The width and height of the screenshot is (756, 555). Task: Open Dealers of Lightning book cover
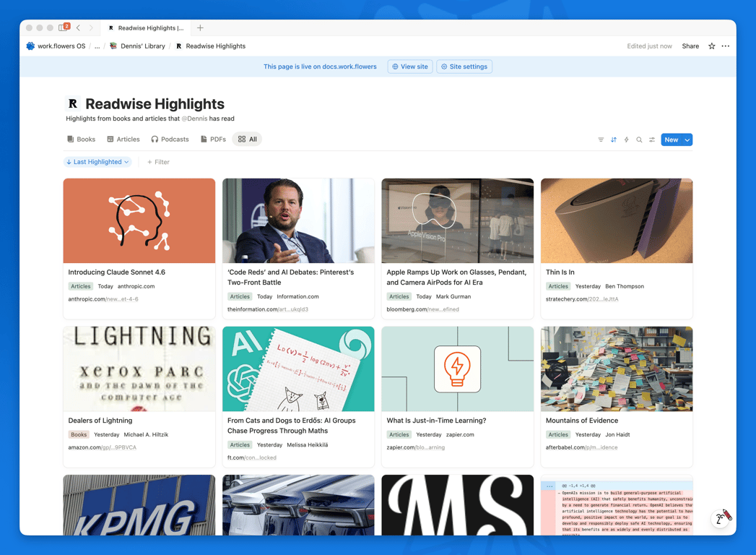pyautogui.click(x=139, y=369)
